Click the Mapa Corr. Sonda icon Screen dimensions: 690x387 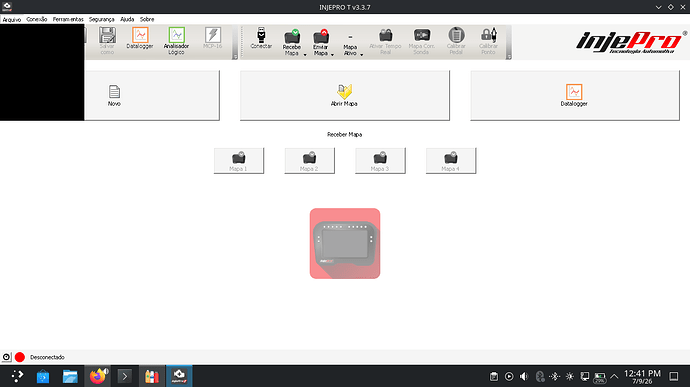(x=422, y=35)
